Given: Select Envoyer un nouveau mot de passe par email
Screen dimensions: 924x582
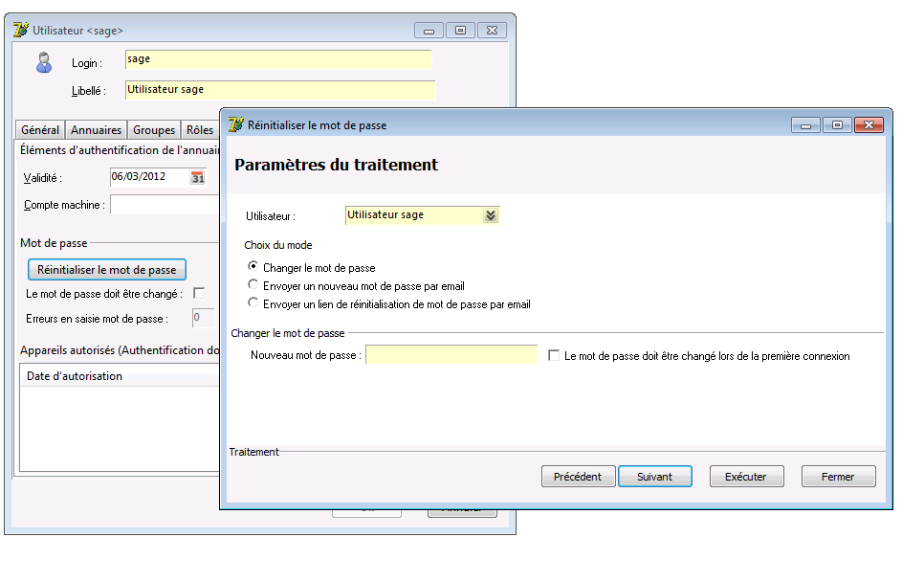Looking at the screenshot, I should [x=253, y=285].
